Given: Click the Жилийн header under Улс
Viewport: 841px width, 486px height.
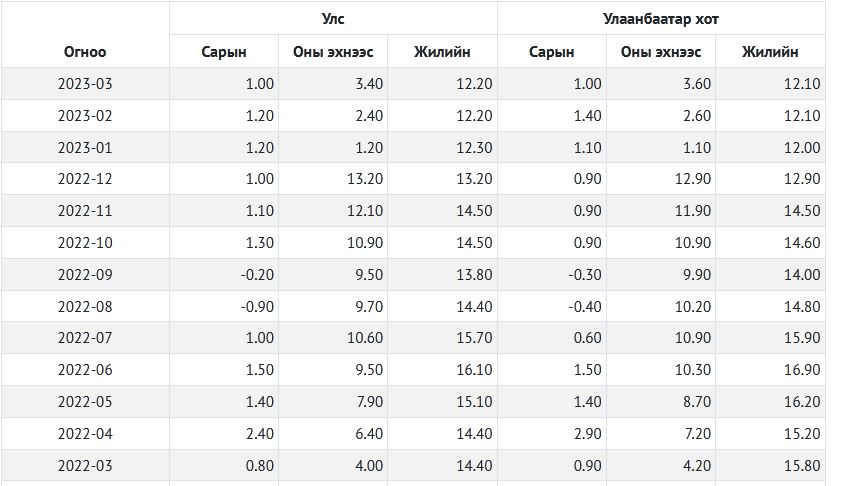Looking at the screenshot, I should click(442, 52).
